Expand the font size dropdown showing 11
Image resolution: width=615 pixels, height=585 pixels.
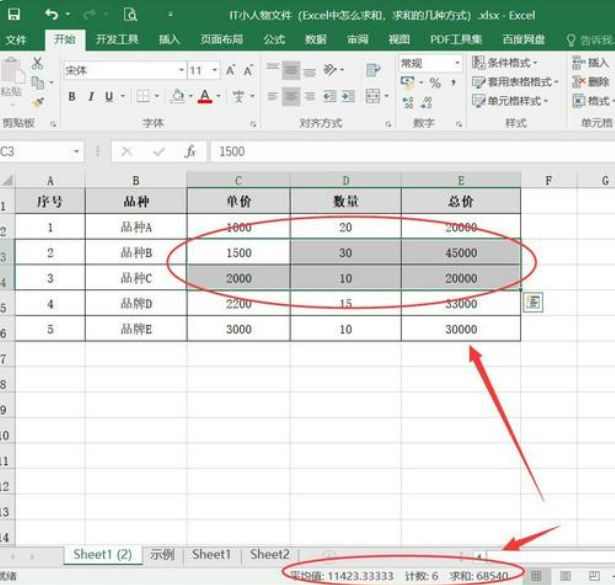click(213, 71)
